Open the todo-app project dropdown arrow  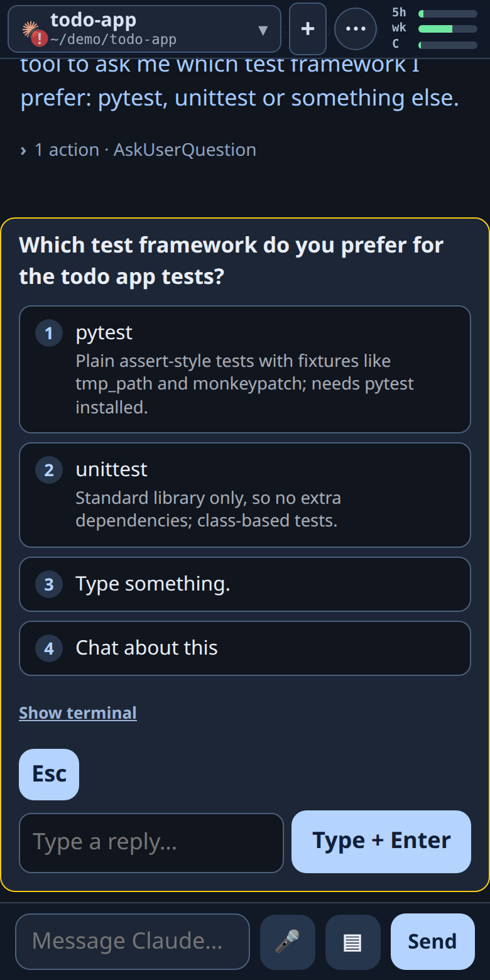click(x=263, y=30)
